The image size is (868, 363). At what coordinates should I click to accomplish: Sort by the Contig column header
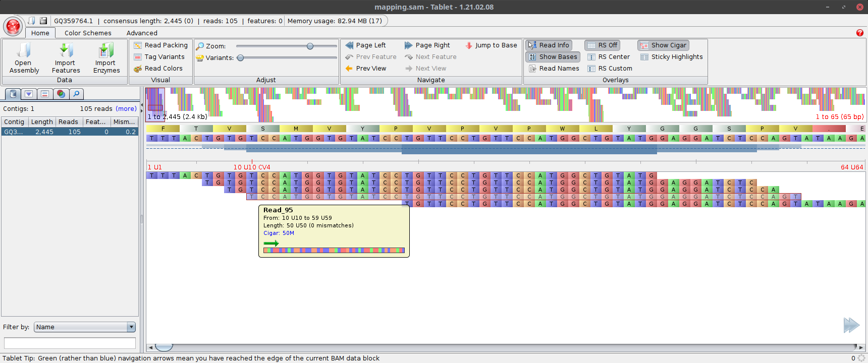pos(14,122)
